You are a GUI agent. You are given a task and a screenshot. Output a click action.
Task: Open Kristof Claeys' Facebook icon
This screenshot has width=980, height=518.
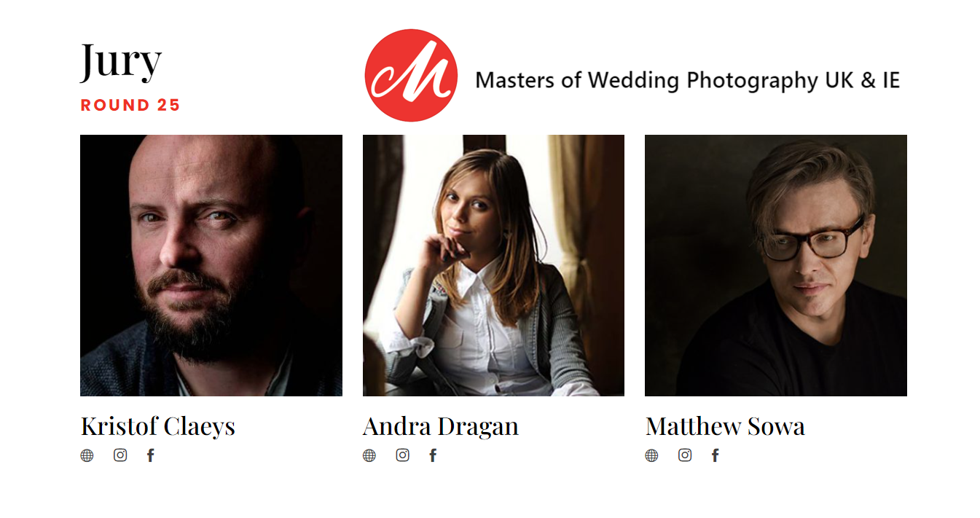coord(150,455)
